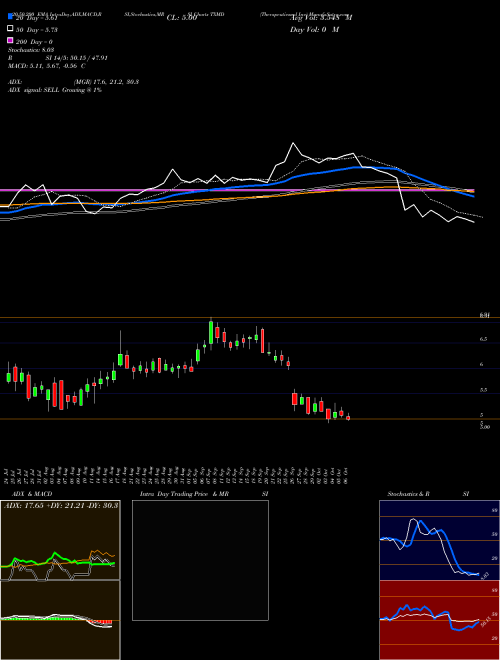Click the 'Stochastics & R' panel title
Image resolution: width=500 pixels, height=660 pixels.
[x=408, y=494]
